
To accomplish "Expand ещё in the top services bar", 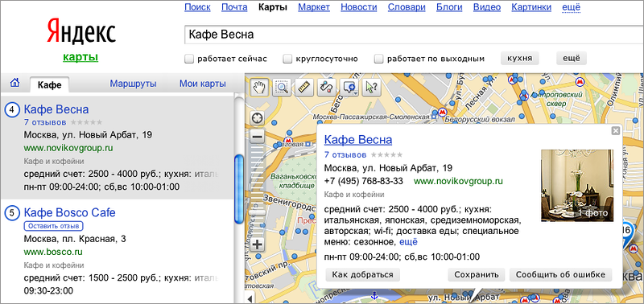I will 571,7.
